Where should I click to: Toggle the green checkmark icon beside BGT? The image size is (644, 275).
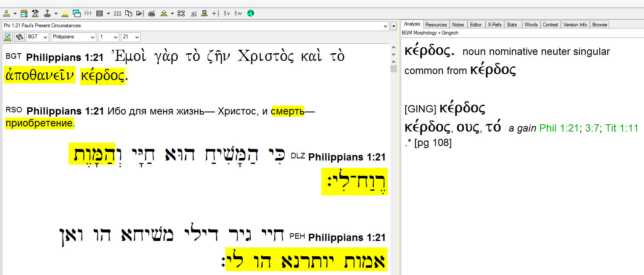pos(7,37)
